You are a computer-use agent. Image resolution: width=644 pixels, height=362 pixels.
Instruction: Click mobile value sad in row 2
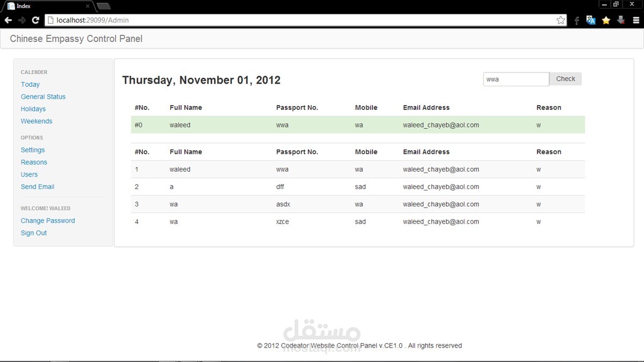[x=360, y=187]
